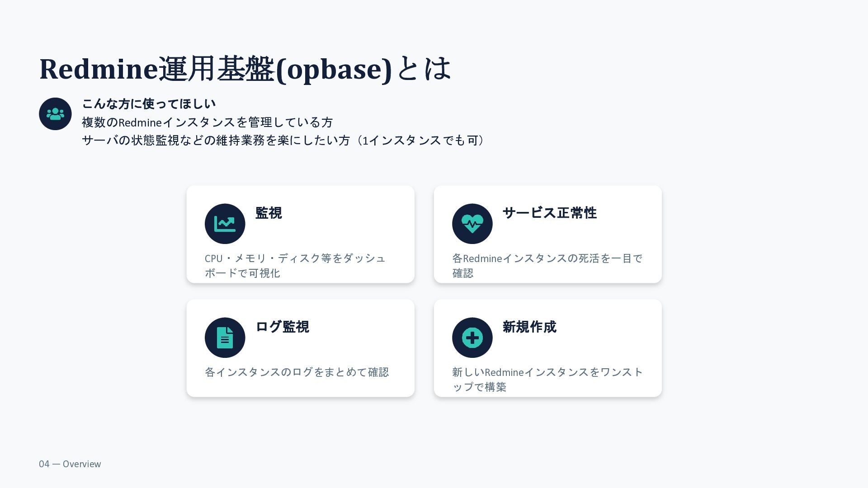Click the 監視 card background

tap(300, 234)
